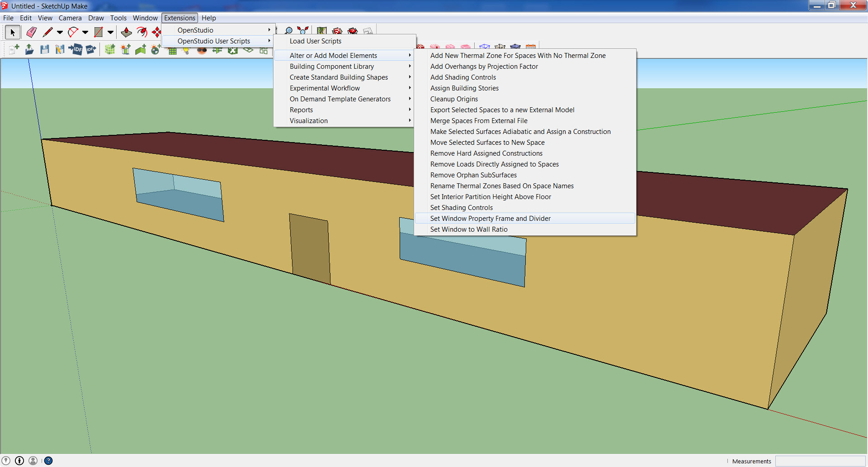Activate the Rotate tool
The image size is (868, 467).
pos(142,32)
